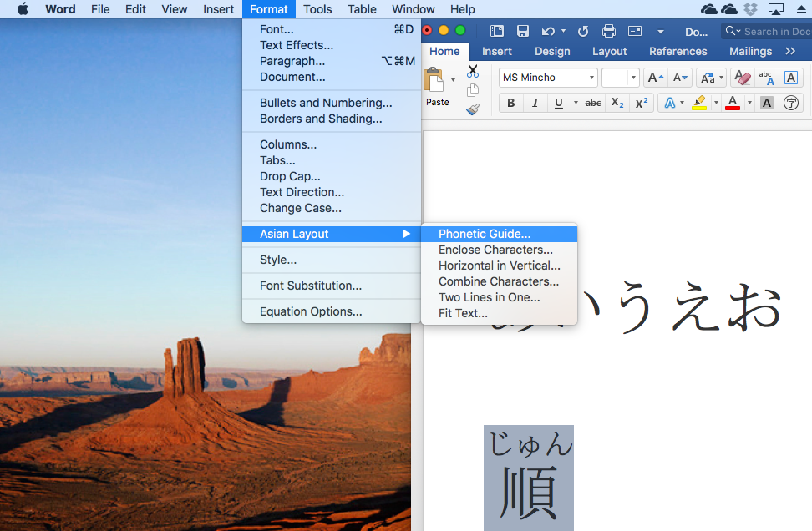The height and width of the screenshot is (531, 812).
Task: Toggle Character Shading icon
Action: point(766,103)
